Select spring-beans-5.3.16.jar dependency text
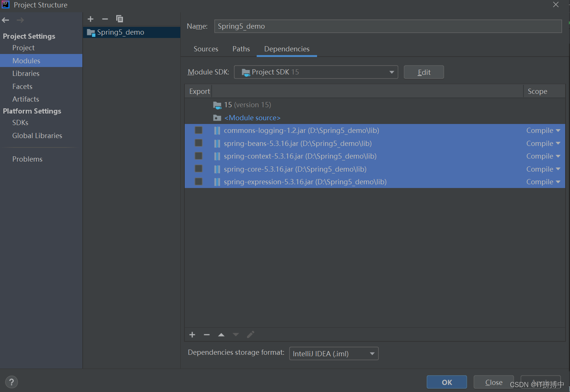This screenshot has width=570, height=392. click(x=298, y=144)
